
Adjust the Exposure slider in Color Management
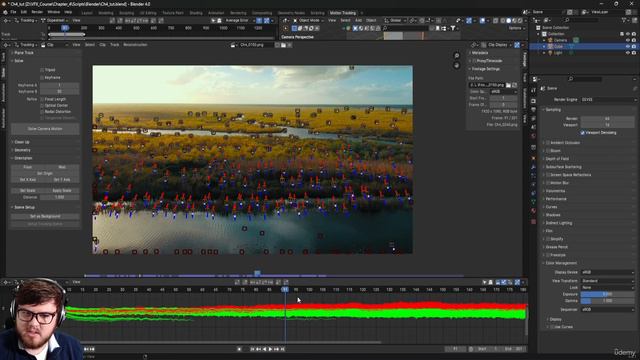coord(607,294)
